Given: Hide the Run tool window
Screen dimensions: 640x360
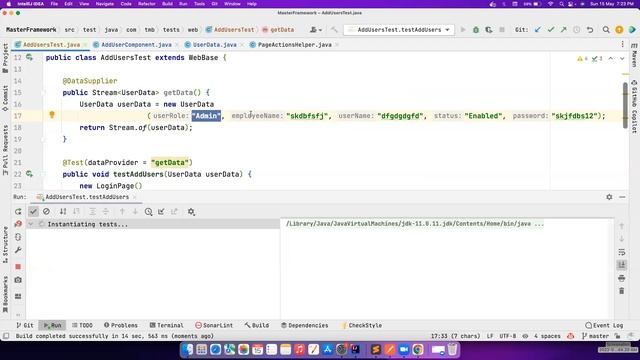Looking at the screenshot, I should [x=622, y=197].
